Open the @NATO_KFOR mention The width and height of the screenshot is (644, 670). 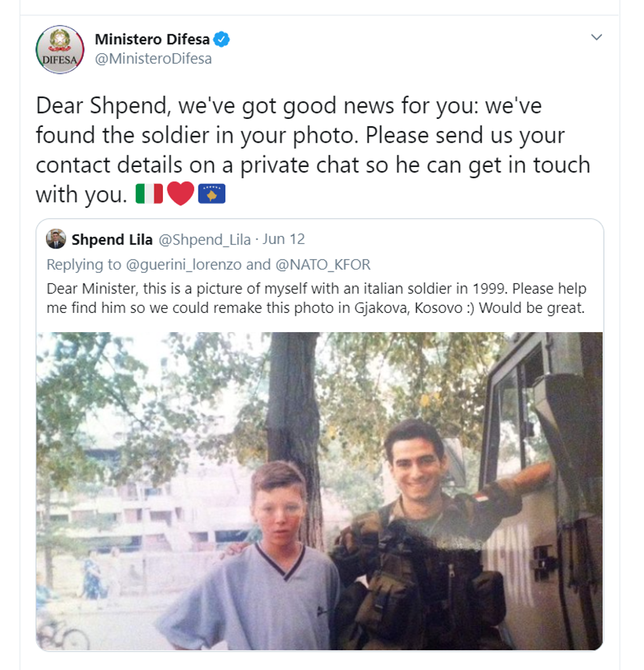tap(323, 264)
